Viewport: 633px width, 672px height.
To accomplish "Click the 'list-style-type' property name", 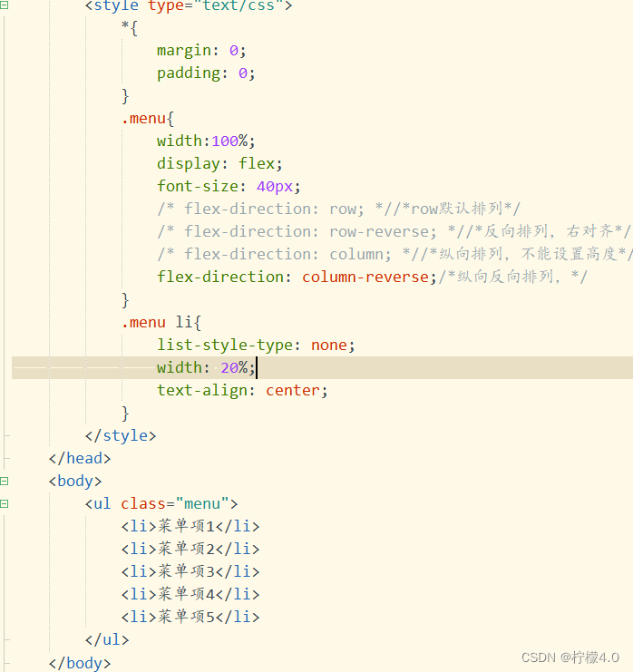I will click(225, 346).
